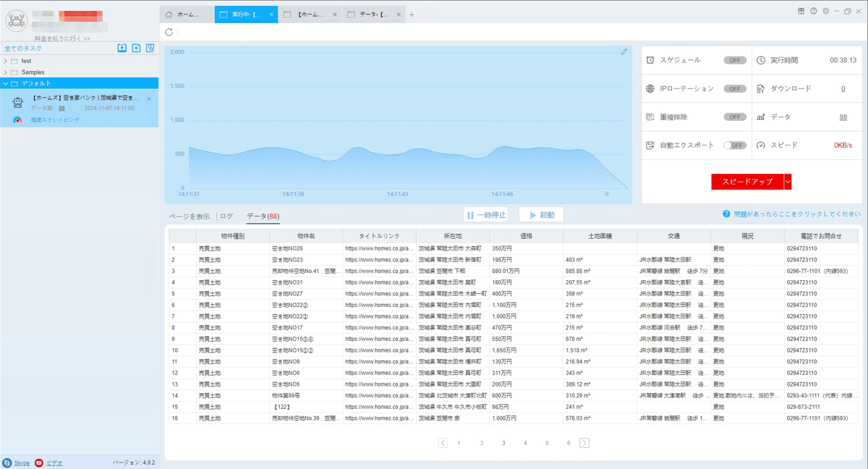Click the add new task icon
The width and height of the screenshot is (868, 469).
136,48
